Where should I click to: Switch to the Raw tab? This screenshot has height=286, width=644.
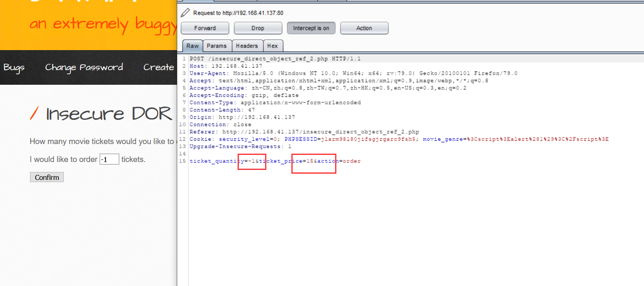pos(193,46)
